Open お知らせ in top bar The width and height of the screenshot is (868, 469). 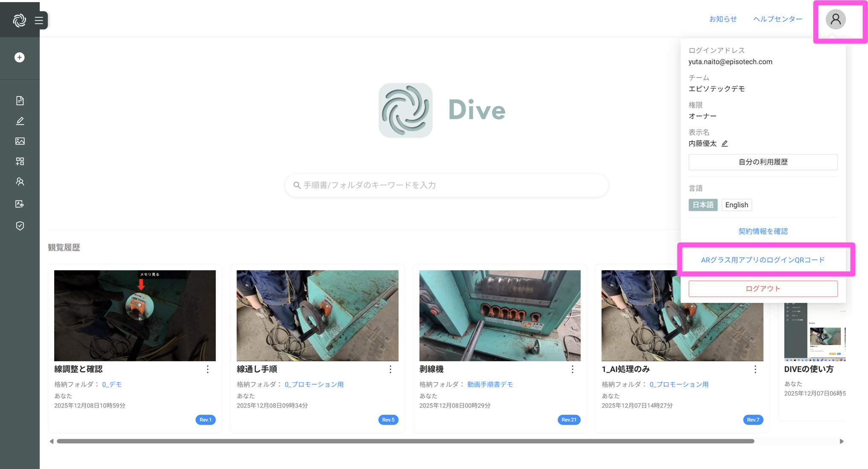click(723, 19)
